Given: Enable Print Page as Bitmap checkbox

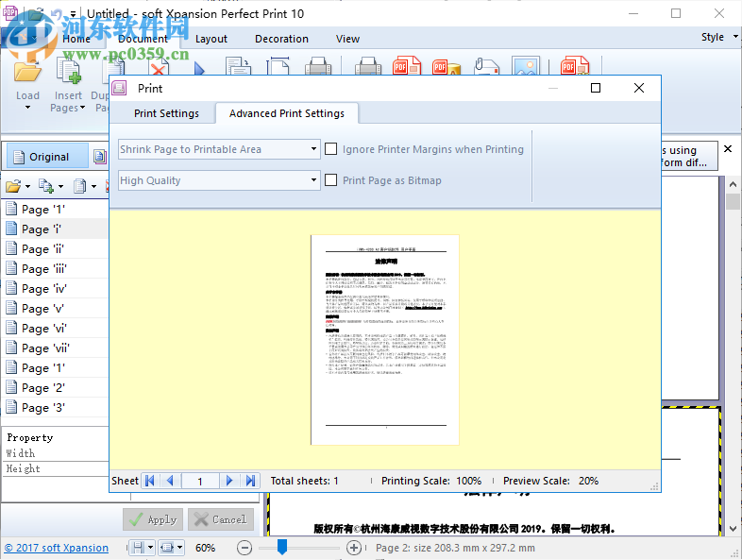Looking at the screenshot, I should click(331, 180).
